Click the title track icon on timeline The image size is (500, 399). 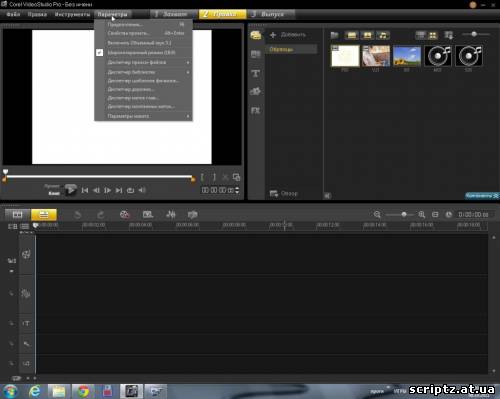click(26, 323)
